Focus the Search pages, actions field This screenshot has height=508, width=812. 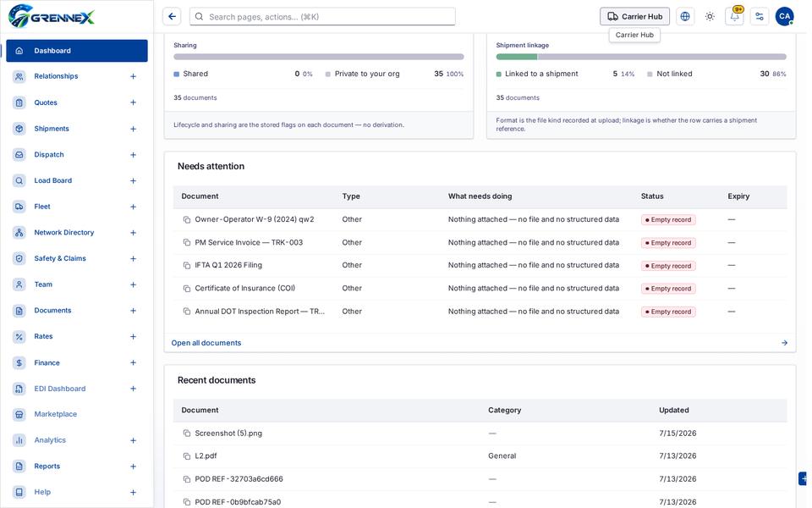click(322, 17)
